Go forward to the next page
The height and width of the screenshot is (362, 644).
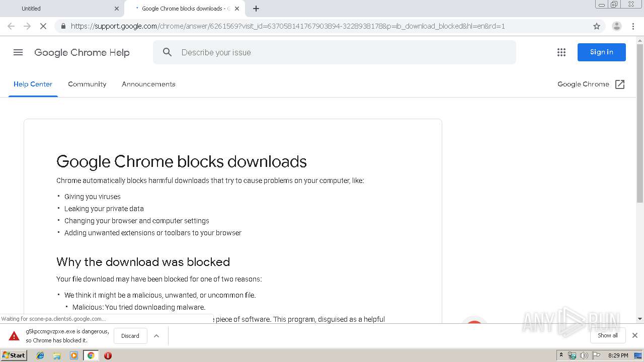click(27, 26)
